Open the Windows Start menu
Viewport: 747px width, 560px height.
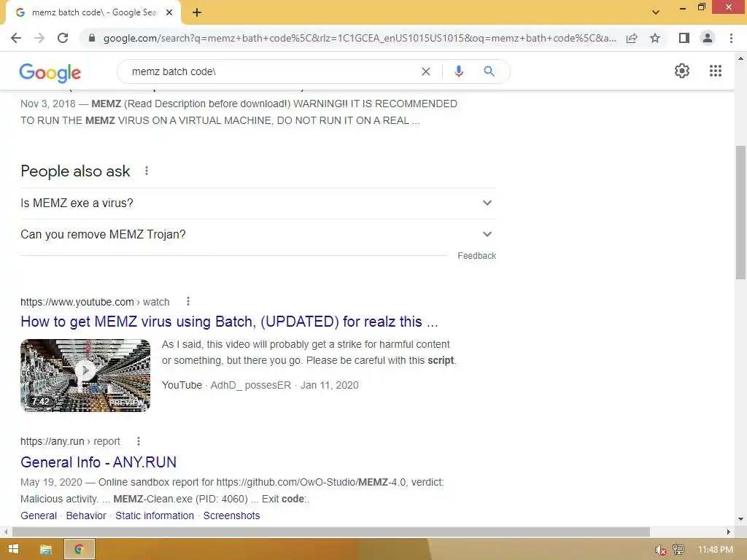click(x=13, y=550)
